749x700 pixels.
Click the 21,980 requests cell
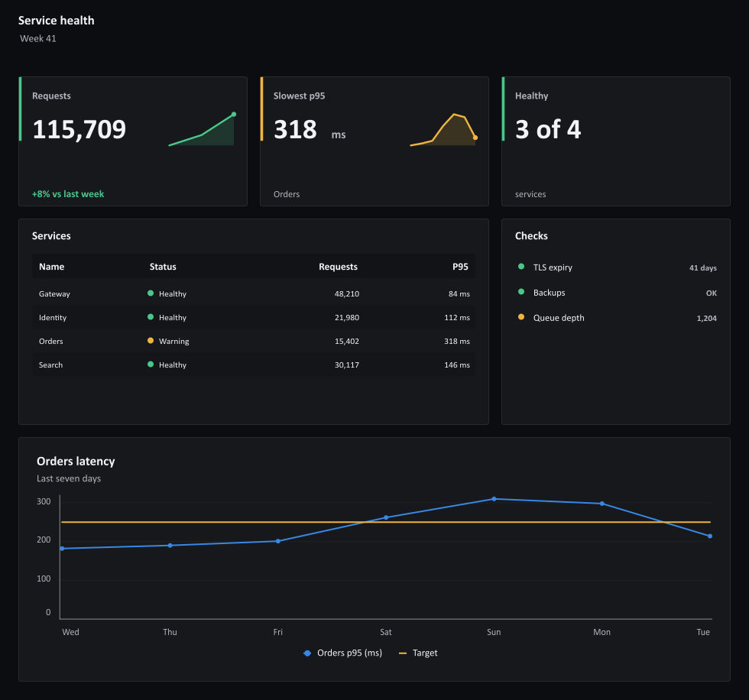pos(347,318)
